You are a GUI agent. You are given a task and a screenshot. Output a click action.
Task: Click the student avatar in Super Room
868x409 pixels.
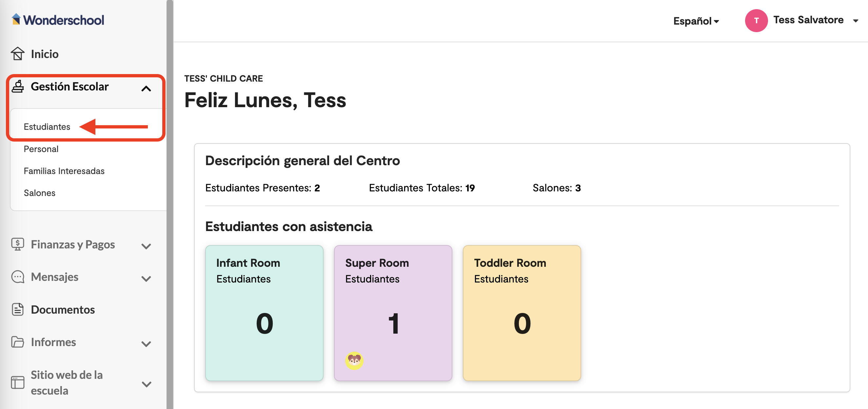pos(354,360)
